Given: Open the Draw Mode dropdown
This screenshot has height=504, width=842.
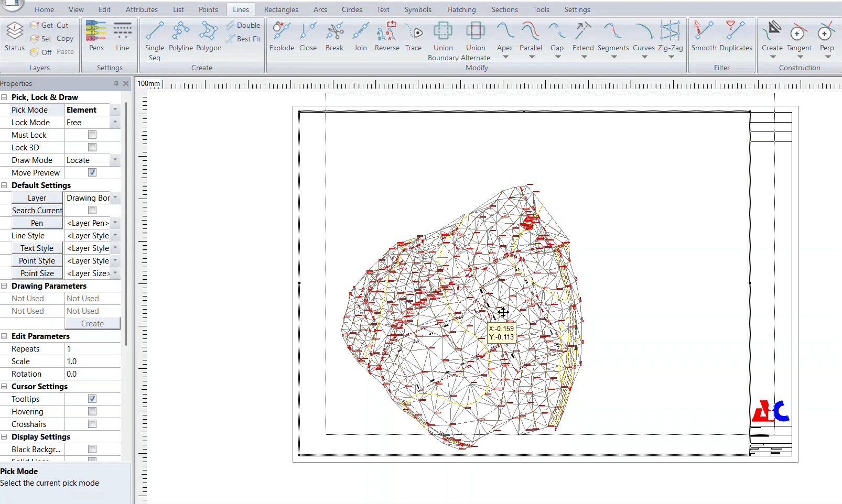Looking at the screenshot, I should click(115, 160).
